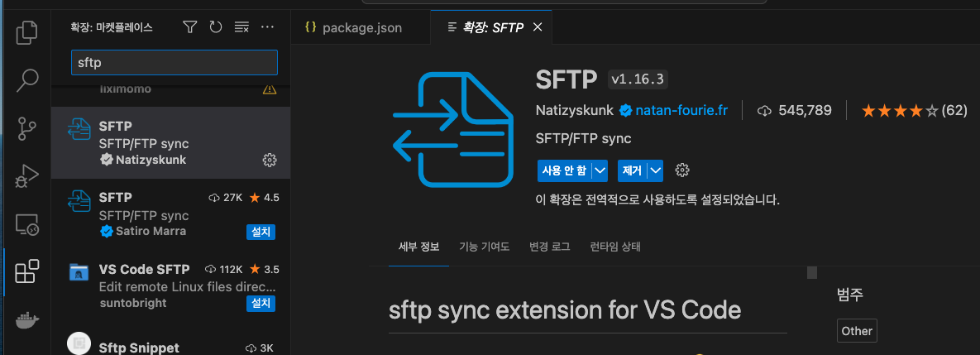980x355 pixels.
Task: Click the large SFTP extension logo
Action: tap(453, 130)
